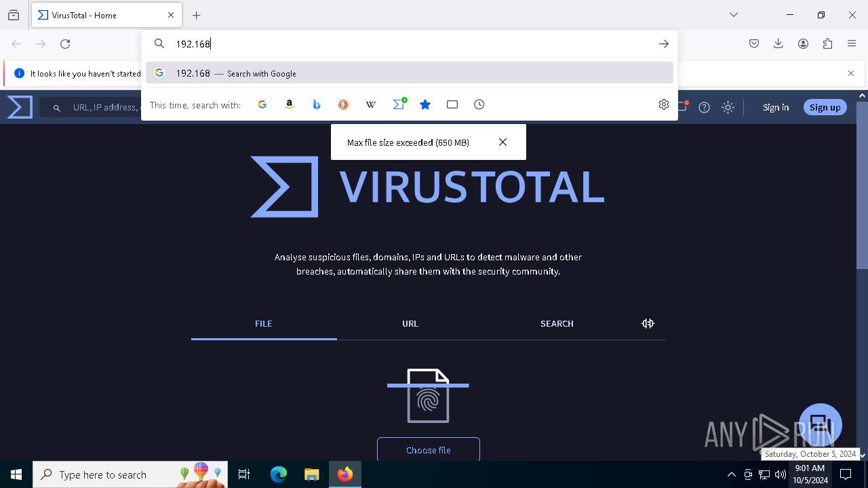The height and width of the screenshot is (488, 868).
Task: Pick the DuckDuckGo search engine icon
Action: click(344, 104)
